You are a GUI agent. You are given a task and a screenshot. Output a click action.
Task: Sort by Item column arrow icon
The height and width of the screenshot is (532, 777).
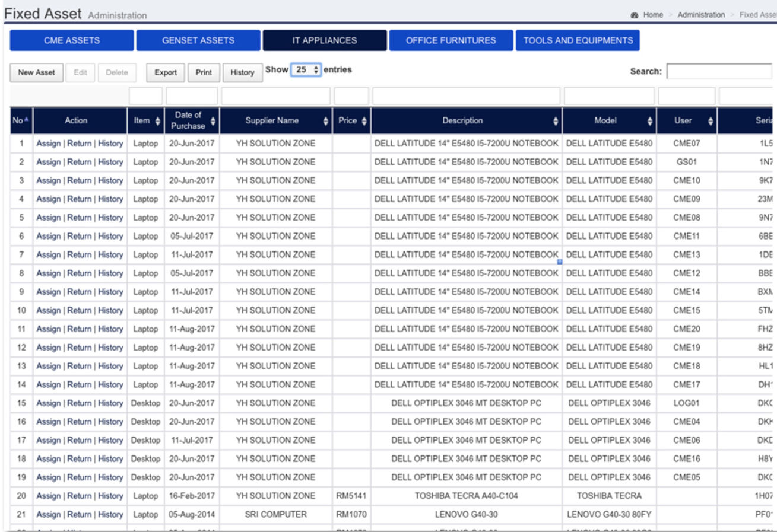coord(157,121)
